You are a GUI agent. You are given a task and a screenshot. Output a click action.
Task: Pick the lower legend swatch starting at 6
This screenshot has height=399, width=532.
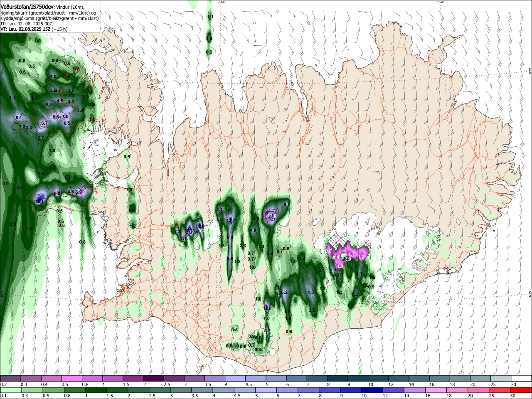pos(287,390)
